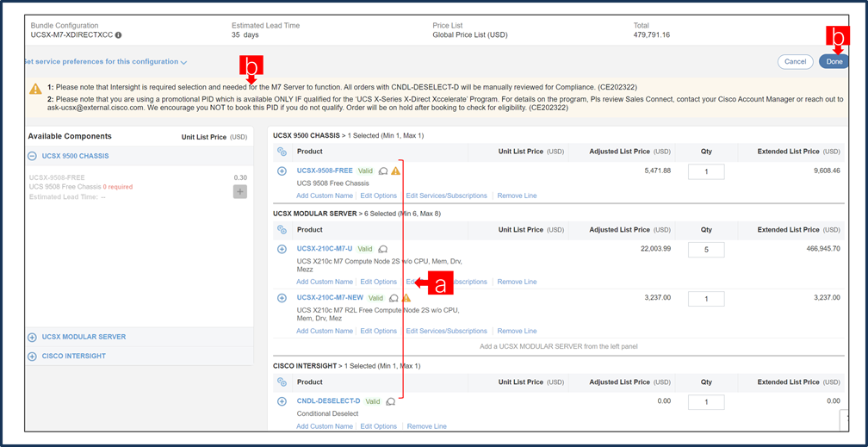
Task: Expand the service preferences for this configuration
Action: tap(105, 62)
